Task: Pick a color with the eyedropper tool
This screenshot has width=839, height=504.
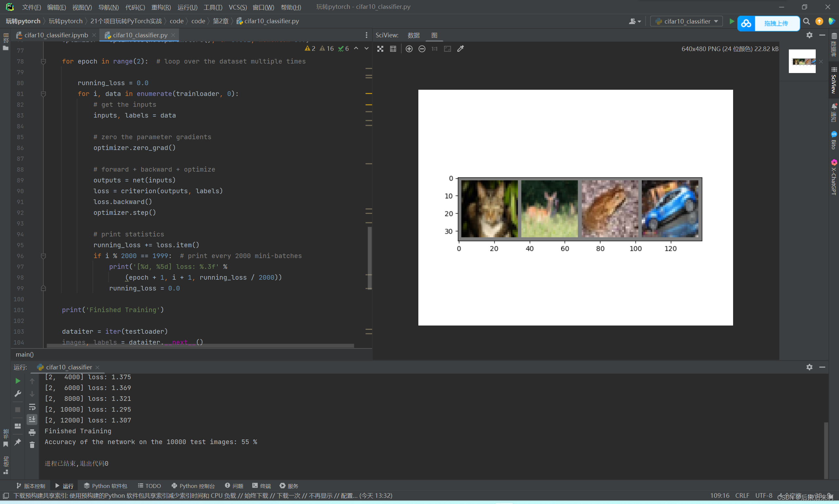Action: click(x=460, y=48)
